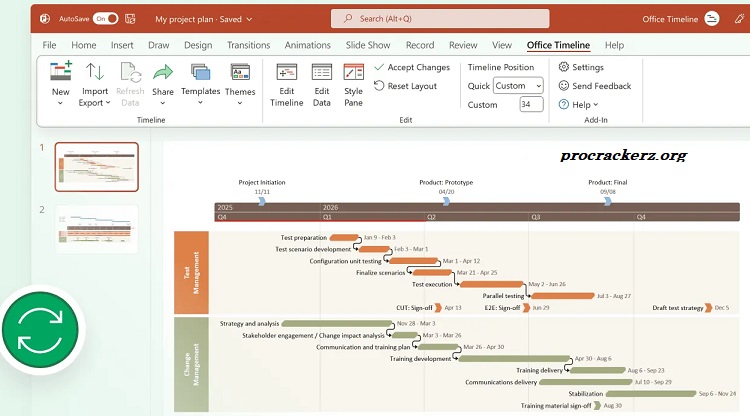Image resolution: width=750 pixels, height=416 pixels.
Task: Open the Templates gallery icon
Action: point(200,72)
